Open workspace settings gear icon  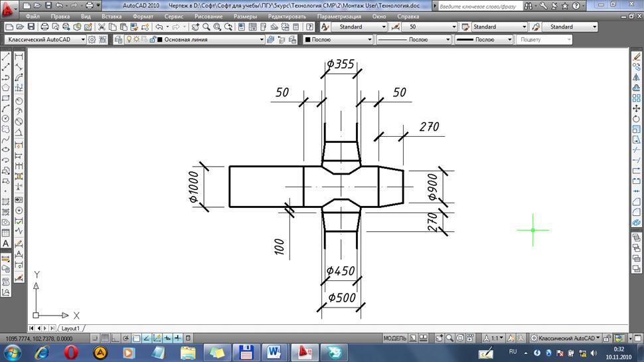click(x=92, y=40)
